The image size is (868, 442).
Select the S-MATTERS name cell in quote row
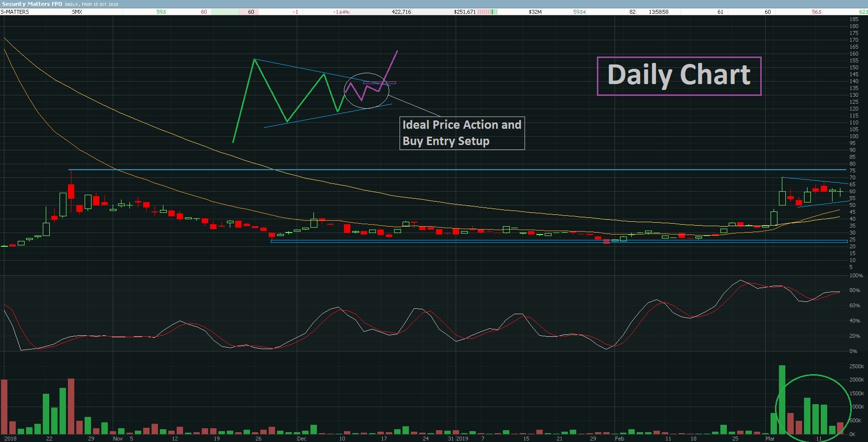pos(15,12)
